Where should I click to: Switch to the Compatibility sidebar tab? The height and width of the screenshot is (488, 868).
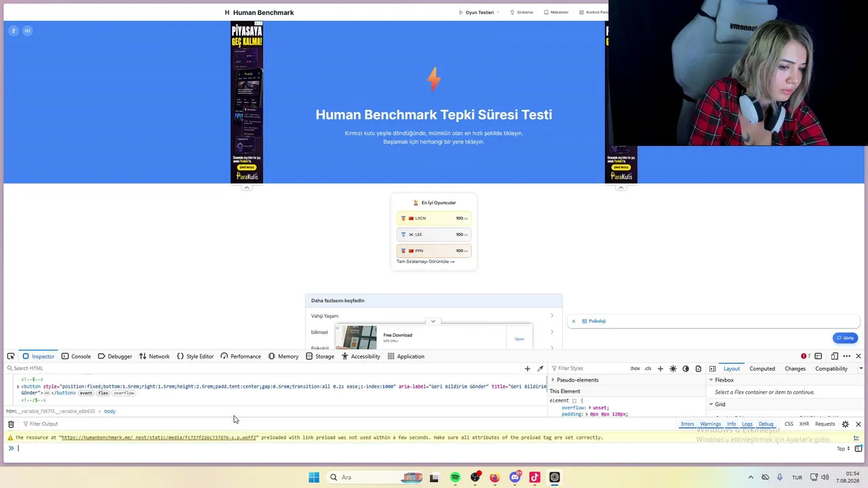[x=831, y=369]
